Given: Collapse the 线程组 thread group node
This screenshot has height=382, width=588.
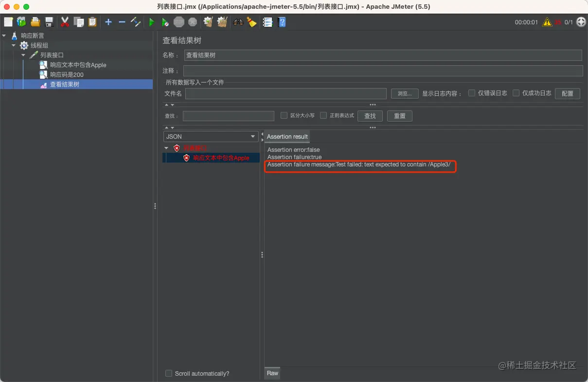Looking at the screenshot, I should (14, 45).
